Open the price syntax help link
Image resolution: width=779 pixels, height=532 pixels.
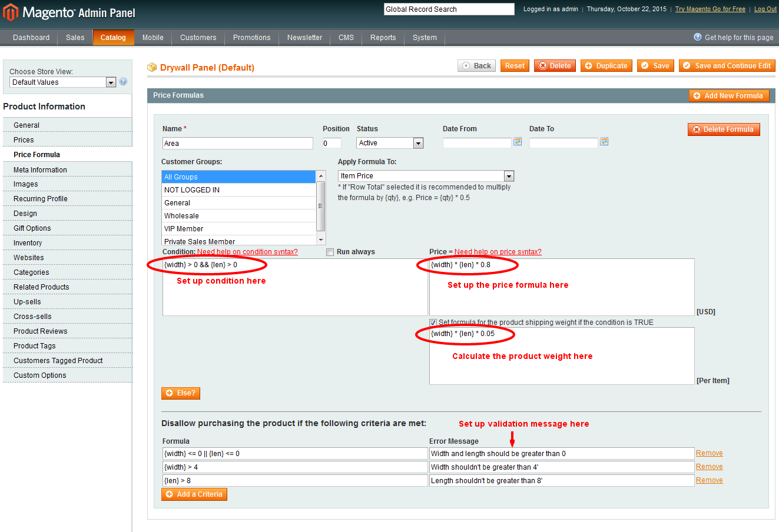point(498,252)
